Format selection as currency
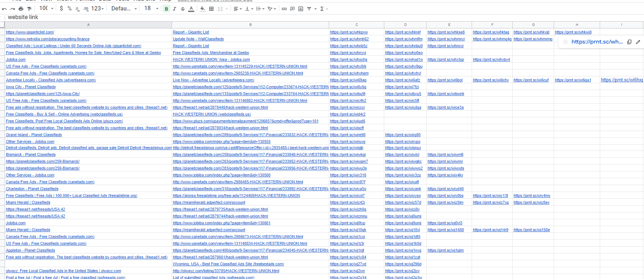 (x=62, y=8)
